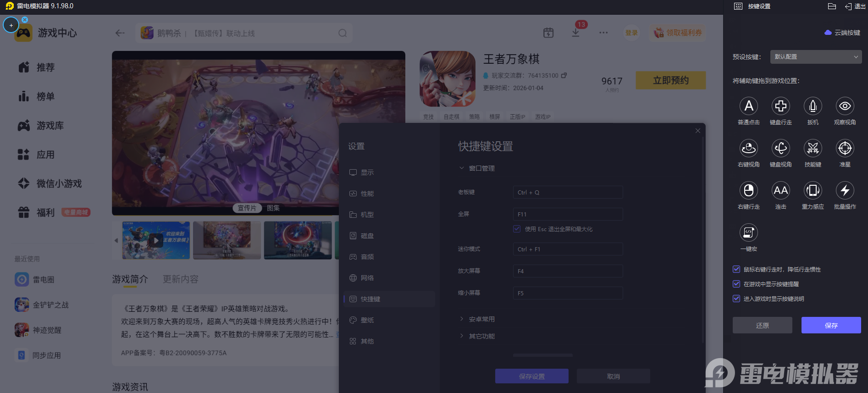Open the 预设按键 默认配置 dropdown
This screenshot has height=393, width=868.
coord(816,57)
